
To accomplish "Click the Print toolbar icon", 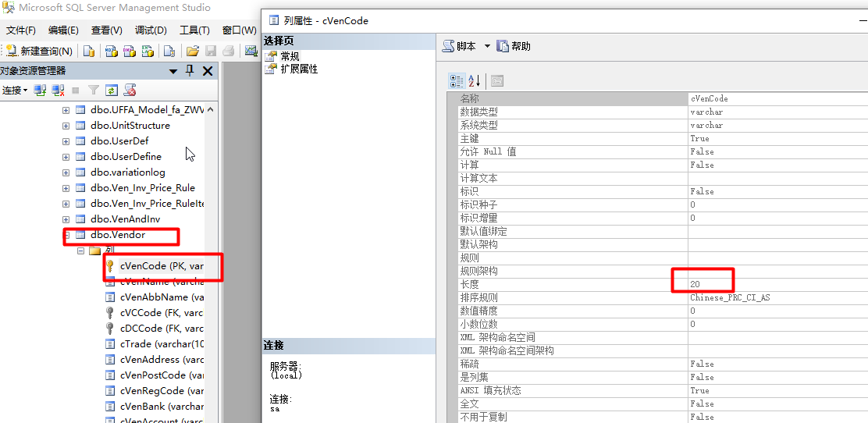I will (228, 51).
